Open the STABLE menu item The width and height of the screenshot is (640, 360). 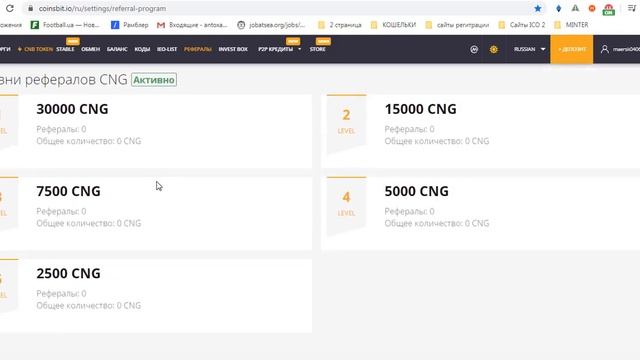click(65, 49)
